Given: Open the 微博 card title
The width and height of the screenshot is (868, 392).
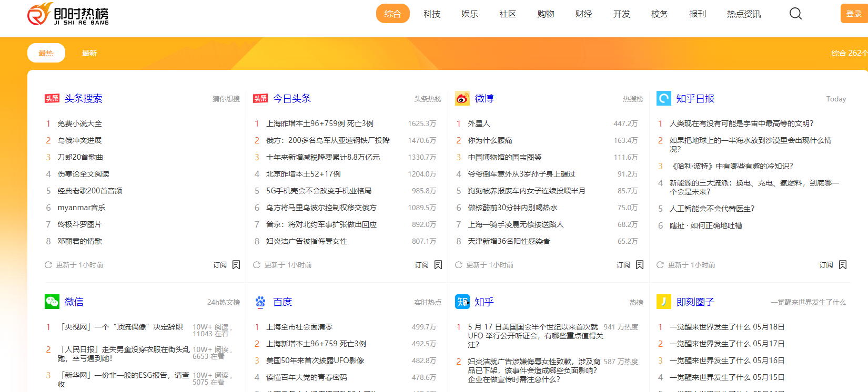Looking at the screenshot, I should click(x=484, y=98).
